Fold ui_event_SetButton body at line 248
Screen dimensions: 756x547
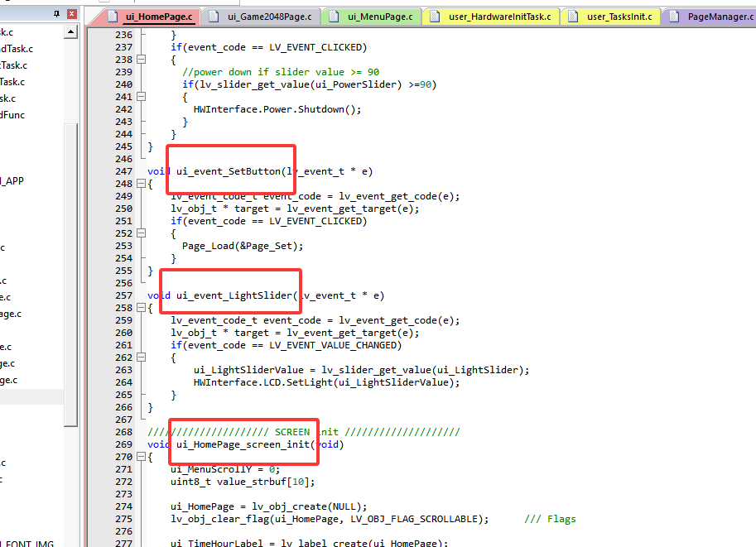(141, 184)
